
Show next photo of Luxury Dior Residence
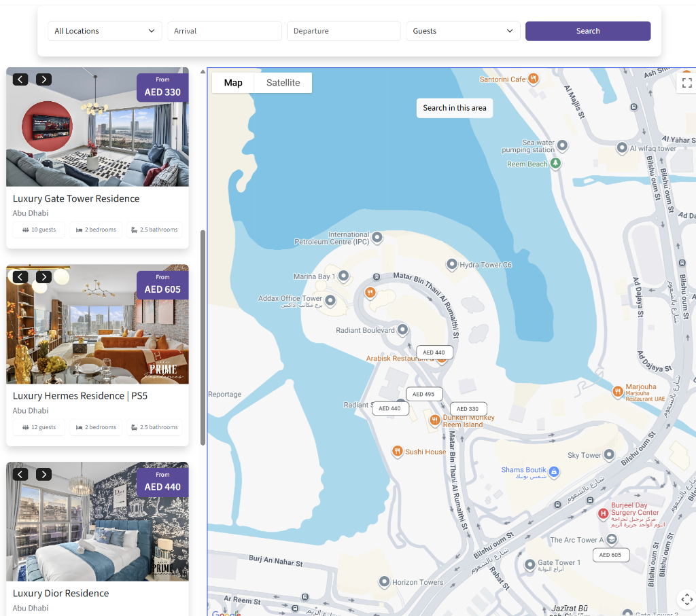43,475
